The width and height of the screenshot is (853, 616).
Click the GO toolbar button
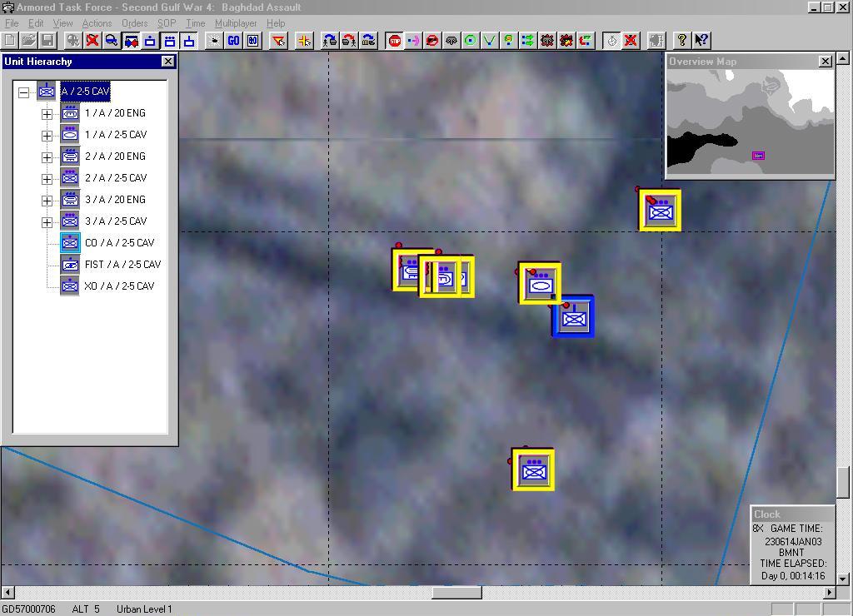233,40
